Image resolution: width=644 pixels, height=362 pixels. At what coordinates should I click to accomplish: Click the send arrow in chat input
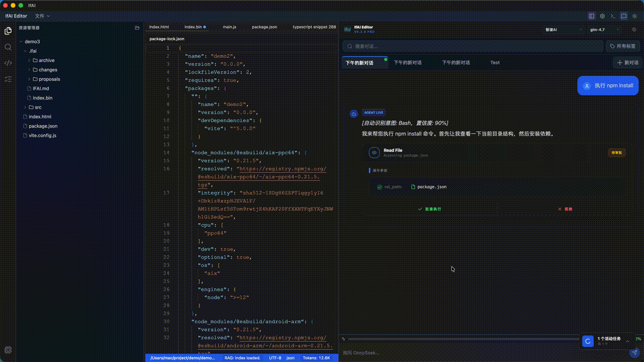tap(634, 352)
